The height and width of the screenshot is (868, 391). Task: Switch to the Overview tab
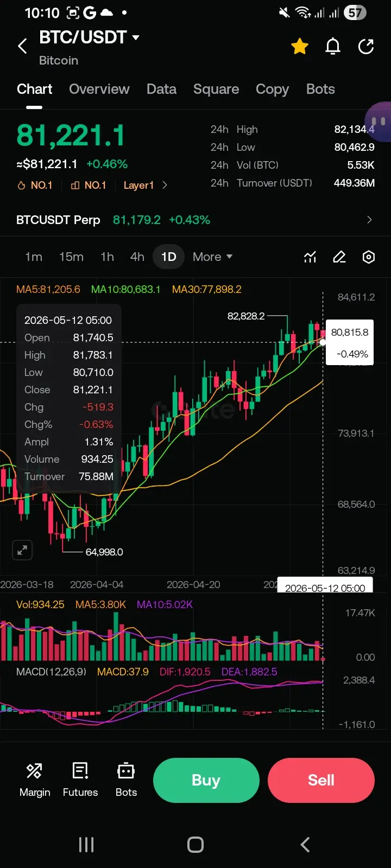point(99,89)
